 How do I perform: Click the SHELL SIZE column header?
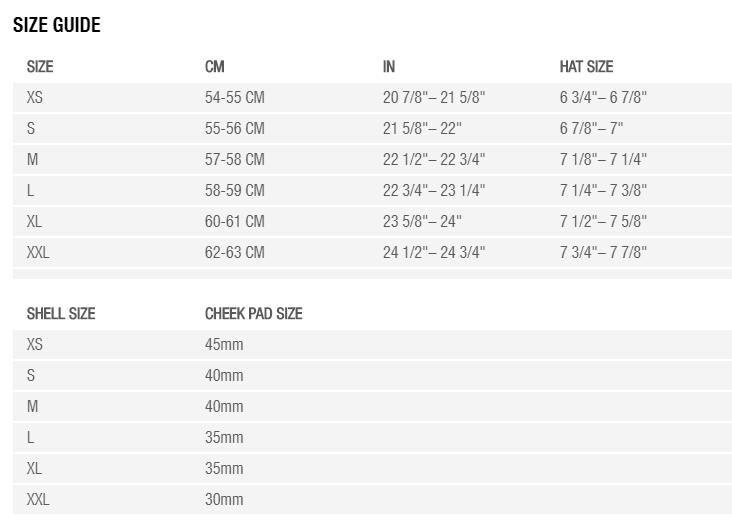pos(61,314)
